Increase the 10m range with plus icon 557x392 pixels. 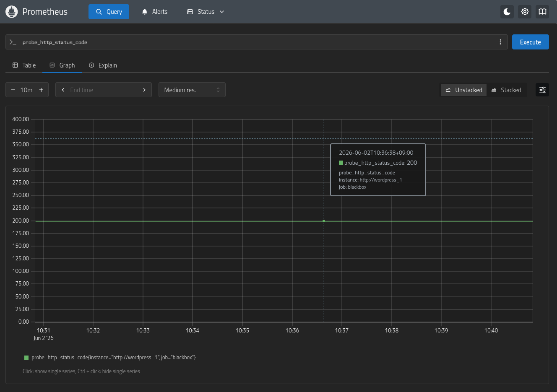[41, 90]
